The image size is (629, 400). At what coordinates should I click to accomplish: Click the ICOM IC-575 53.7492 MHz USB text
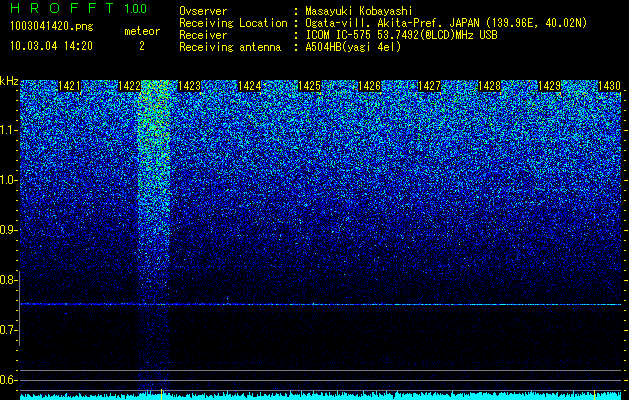(401, 35)
